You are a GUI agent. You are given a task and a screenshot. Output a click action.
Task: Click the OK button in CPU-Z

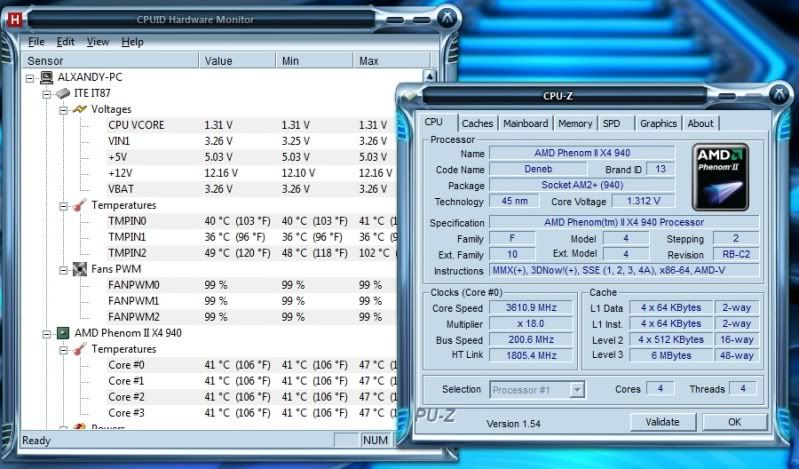tap(734, 422)
